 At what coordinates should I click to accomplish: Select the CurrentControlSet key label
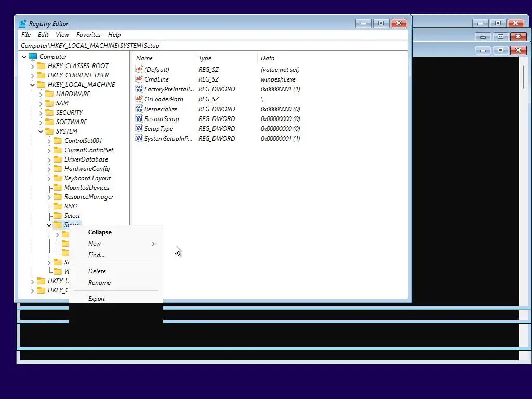pyautogui.click(x=89, y=150)
